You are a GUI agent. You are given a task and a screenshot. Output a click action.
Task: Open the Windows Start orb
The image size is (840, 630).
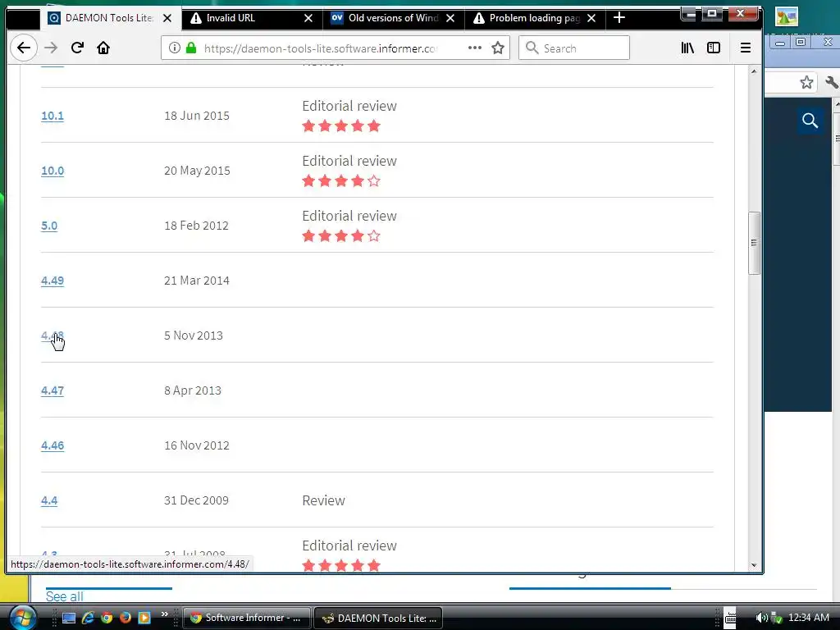[22, 617]
